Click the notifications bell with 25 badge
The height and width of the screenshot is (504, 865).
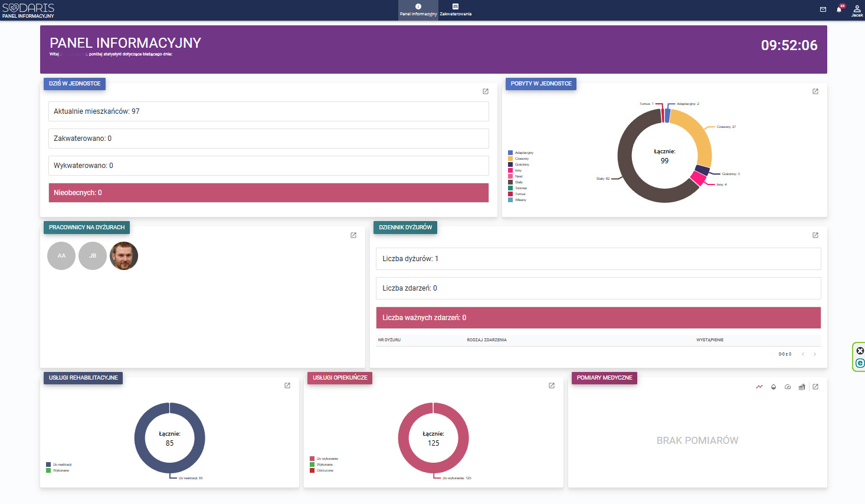(839, 9)
